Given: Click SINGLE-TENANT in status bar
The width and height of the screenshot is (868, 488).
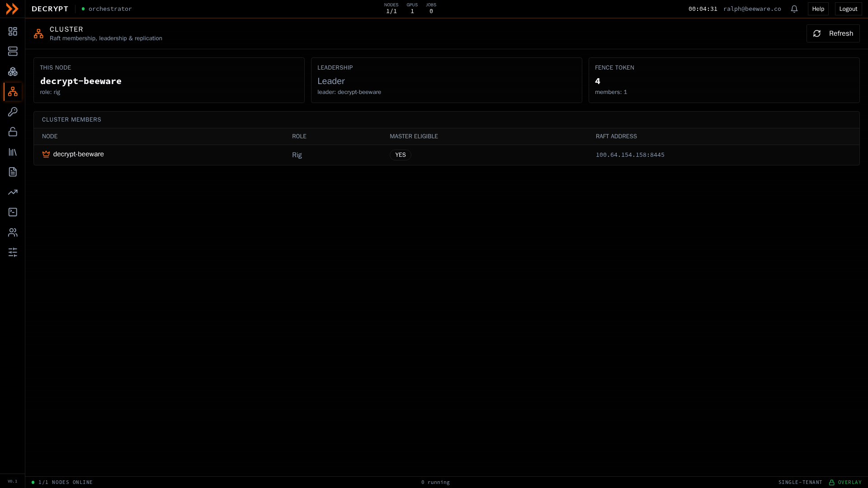Looking at the screenshot, I should click(800, 482).
